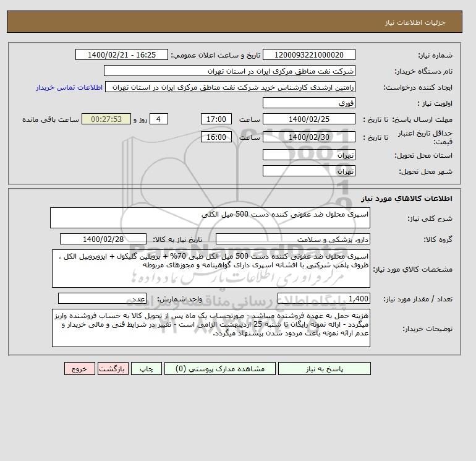The image size is (476, 461).
Task: Open اطلاعات تماس خریدار link
Action: (69, 87)
